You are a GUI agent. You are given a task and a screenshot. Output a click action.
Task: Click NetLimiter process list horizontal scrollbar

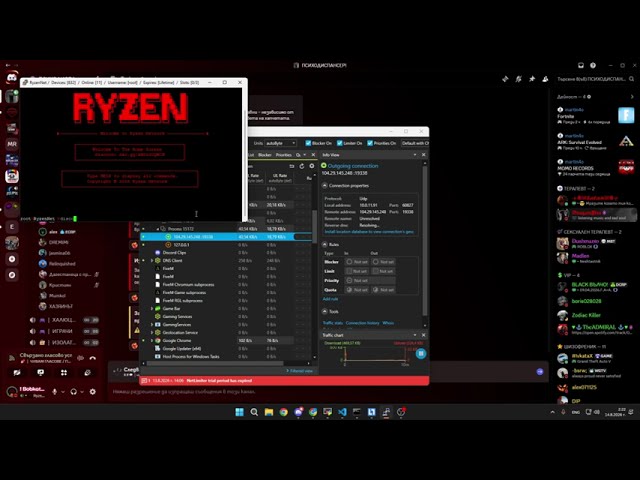[x=215, y=363]
